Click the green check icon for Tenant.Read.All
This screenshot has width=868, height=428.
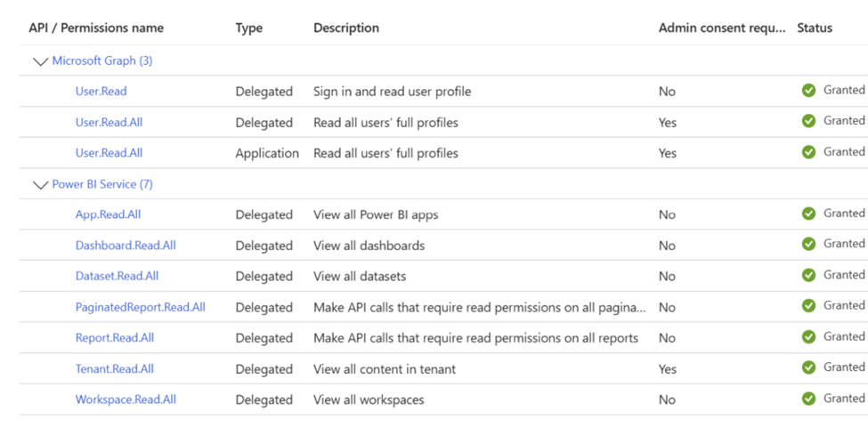(808, 367)
